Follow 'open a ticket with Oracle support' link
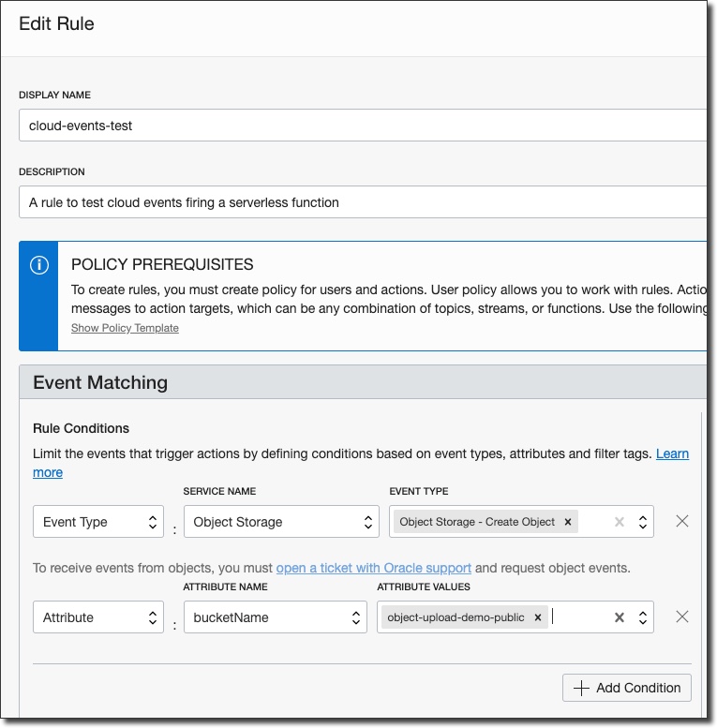The image size is (717, 728). pyautogui.click(x=373, y=568)
